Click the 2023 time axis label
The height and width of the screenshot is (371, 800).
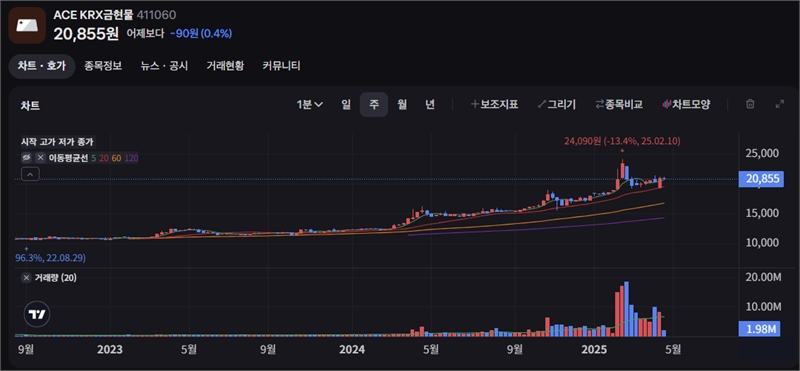coord(110,350)
